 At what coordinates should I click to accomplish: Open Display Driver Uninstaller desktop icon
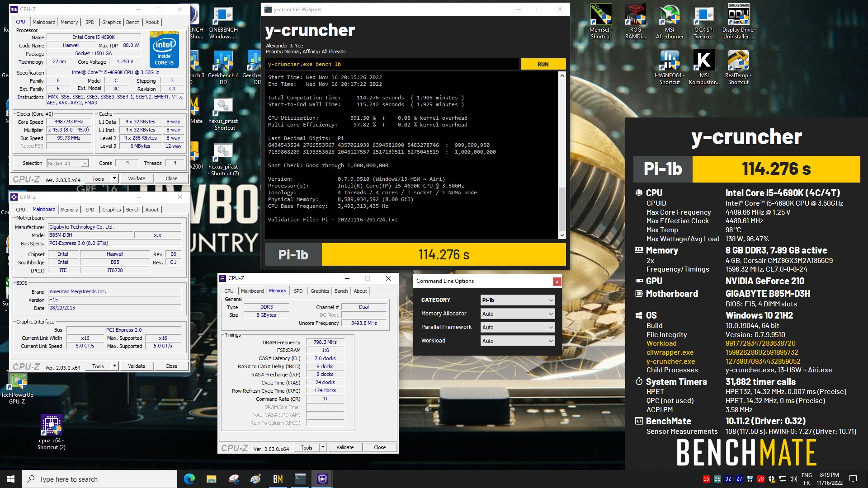click(x=738, y=21)
